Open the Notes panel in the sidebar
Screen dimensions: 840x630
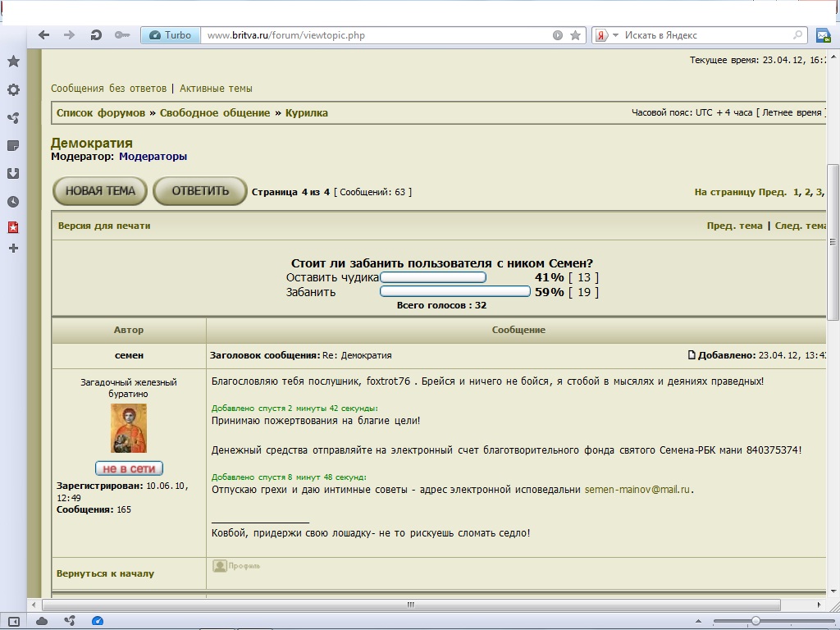click(13, 146)
